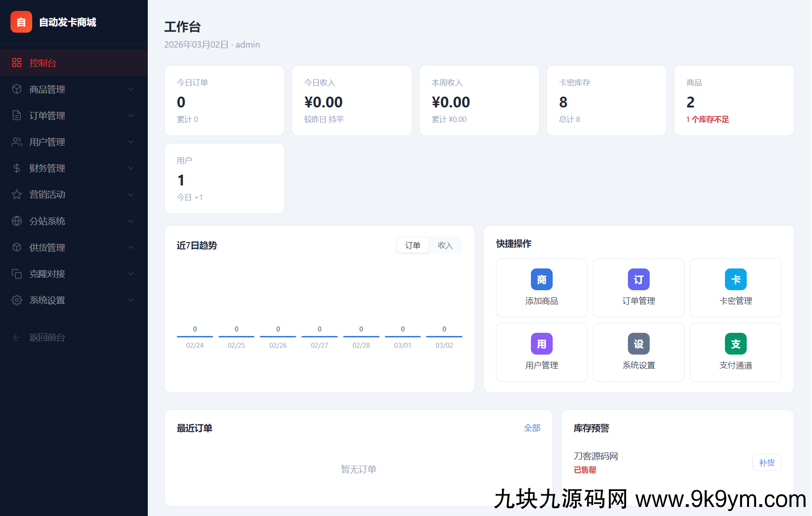This screenshot has height=516, width=812.
Task: Expand the 财务管理 chevron
Action: coord(131,168)
